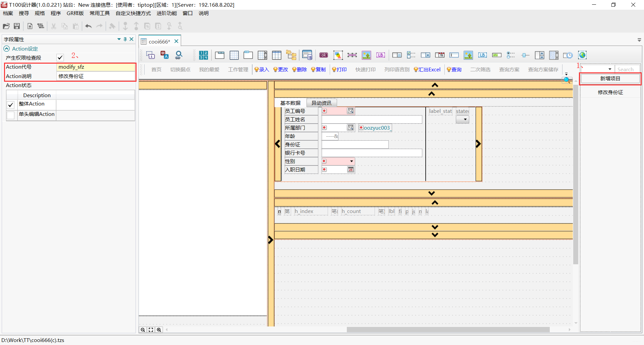Click the 打印 toolbar action

pyautogui.click(x=339, y=69)
